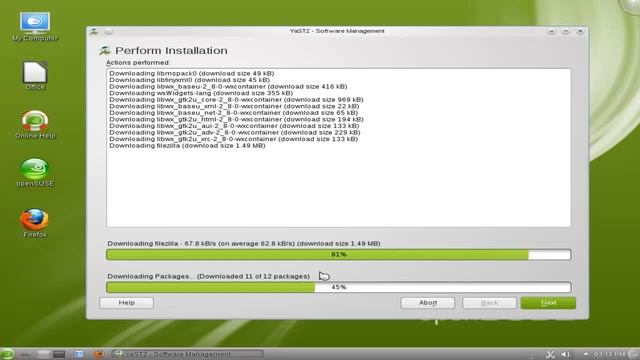The height and width of the screenshot is (360, 640).
Task: Select the 'Downloading filezilla (download size 1.49 MB)' log line
Action: pyautogui.click(x=187, y=145)
